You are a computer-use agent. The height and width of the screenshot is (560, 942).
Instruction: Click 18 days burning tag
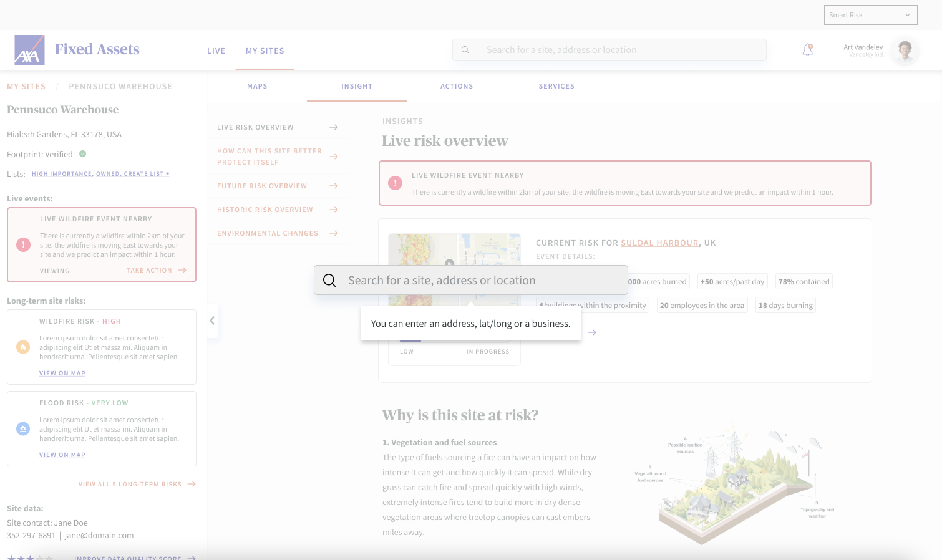[785, 306]
